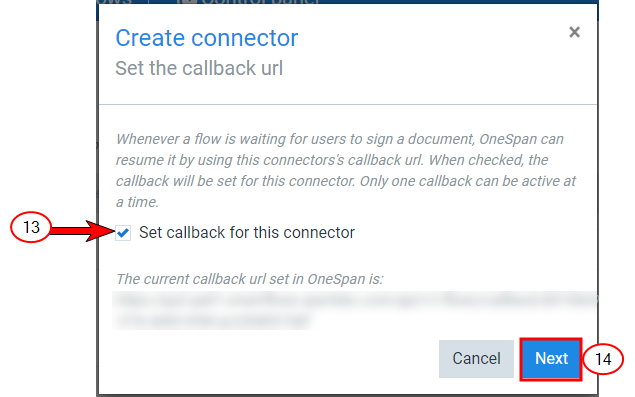Image resolution: width=635 pixels, height=397 pixels.
Task: Proceed with the Next button
Action: click(x=551, y=359)
